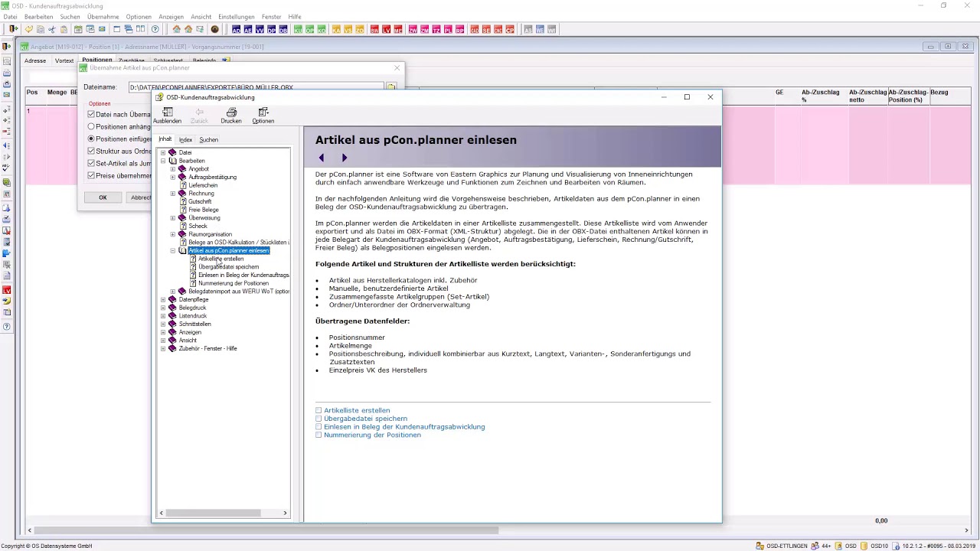Go to previous help topic with left arrow
The height and width of the screenshot is (551, 980).
tap(322, 158)
